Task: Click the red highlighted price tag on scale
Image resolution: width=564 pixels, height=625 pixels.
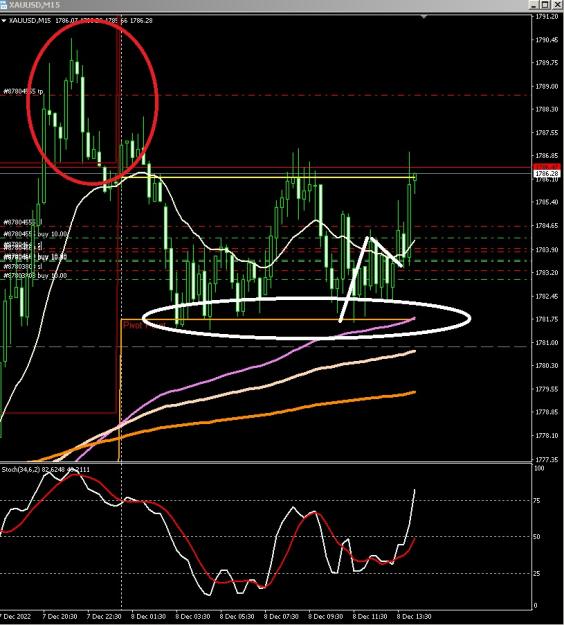Action: pos(547,167)
